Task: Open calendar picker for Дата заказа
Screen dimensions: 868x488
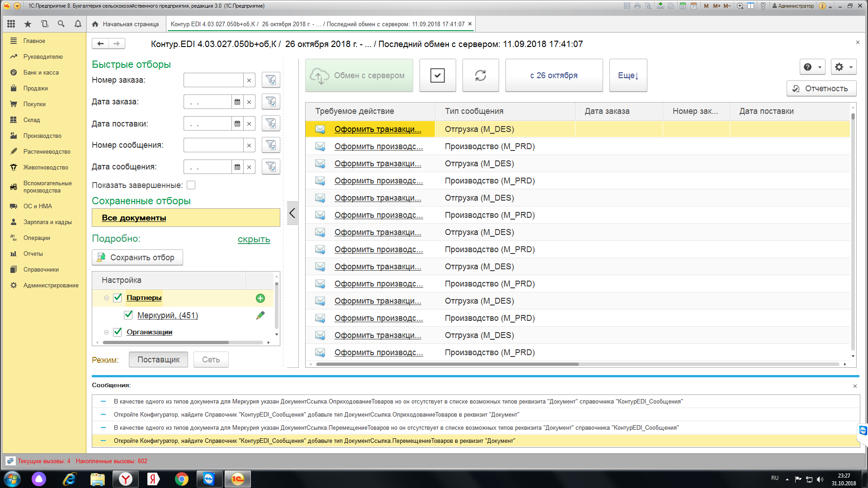Action: coord(237,102)
